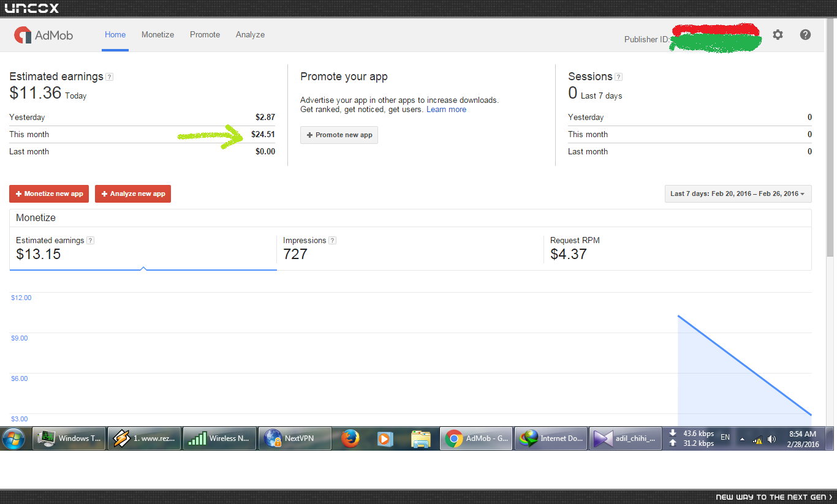
Task: Click the EN language indicator in taskbar
Action: pos(725,437)
